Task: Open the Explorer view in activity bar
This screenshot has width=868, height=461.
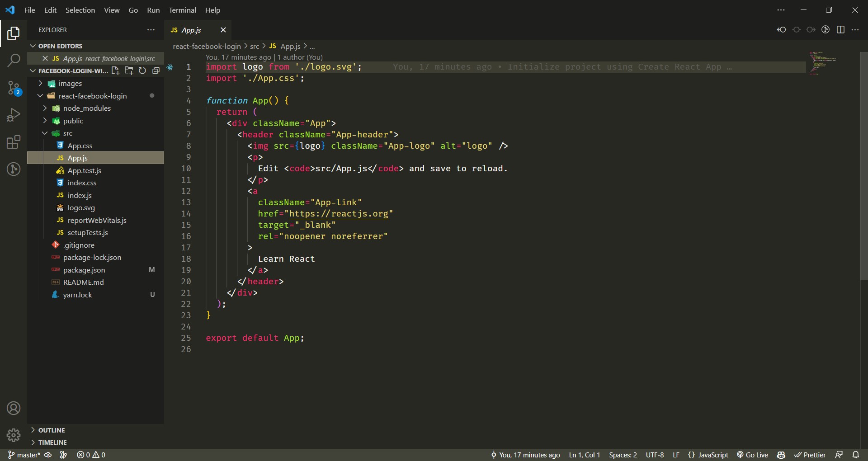Action: (14, 33)
